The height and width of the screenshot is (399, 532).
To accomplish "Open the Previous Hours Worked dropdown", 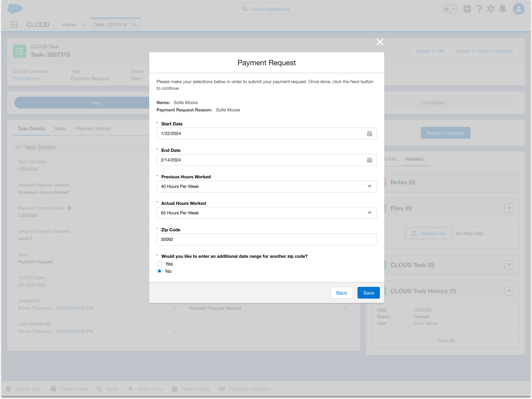I will coord(370,186).
